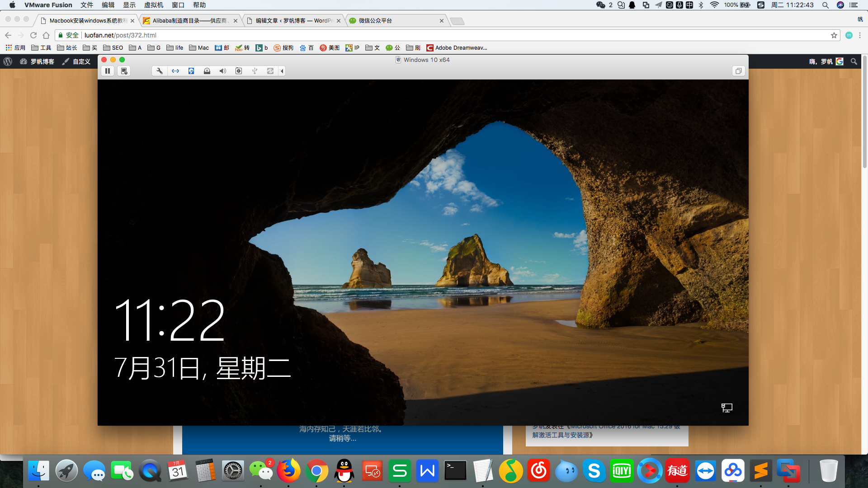868x488 pixels.
Task: Click 罗帆博客 in WordPress admin bar
Action: (x=37, y=61)
